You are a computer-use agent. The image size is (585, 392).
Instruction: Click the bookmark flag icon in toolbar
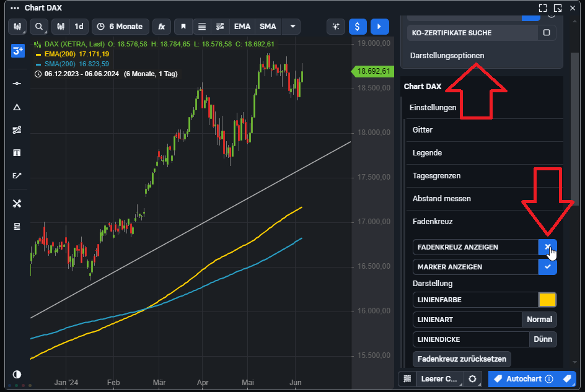coord(183,27)
